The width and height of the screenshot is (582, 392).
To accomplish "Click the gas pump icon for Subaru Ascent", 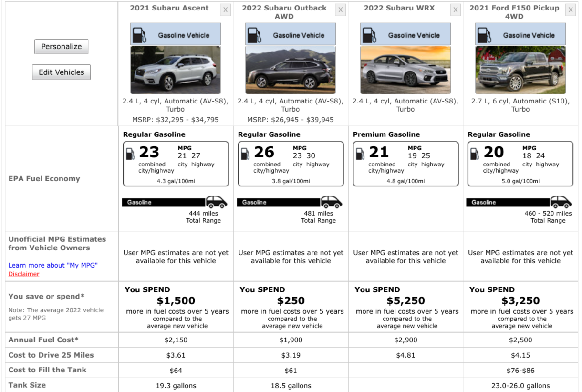I will click(139, 35).
